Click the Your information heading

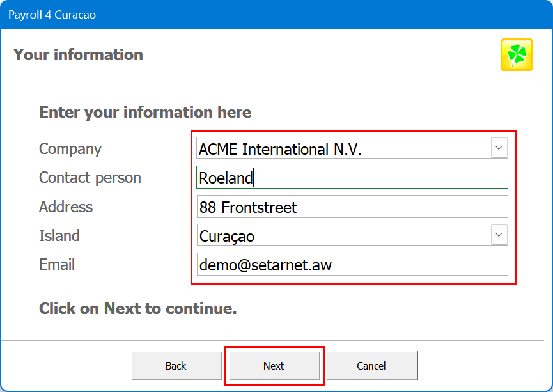click(78, 55)
